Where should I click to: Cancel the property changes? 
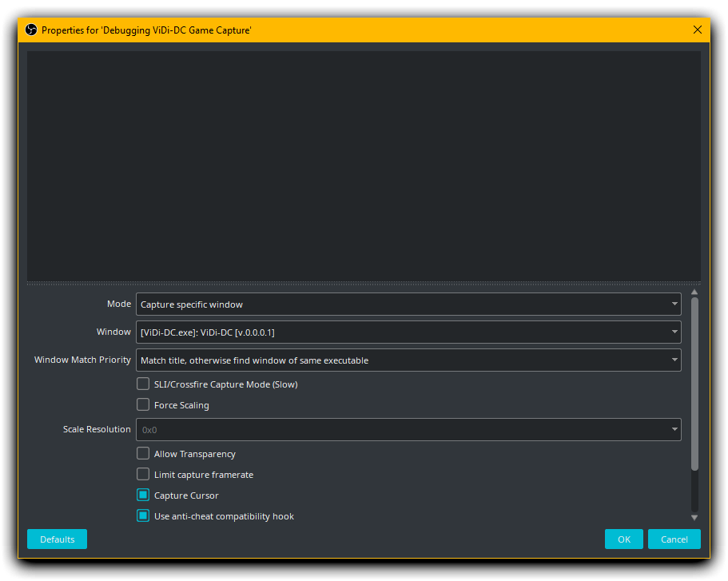click(674, 539)
